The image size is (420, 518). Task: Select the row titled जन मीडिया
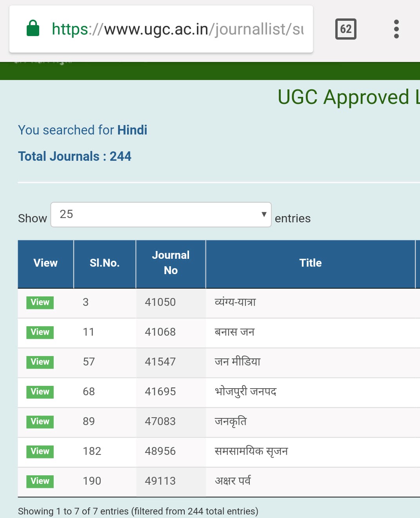point(238,362)
